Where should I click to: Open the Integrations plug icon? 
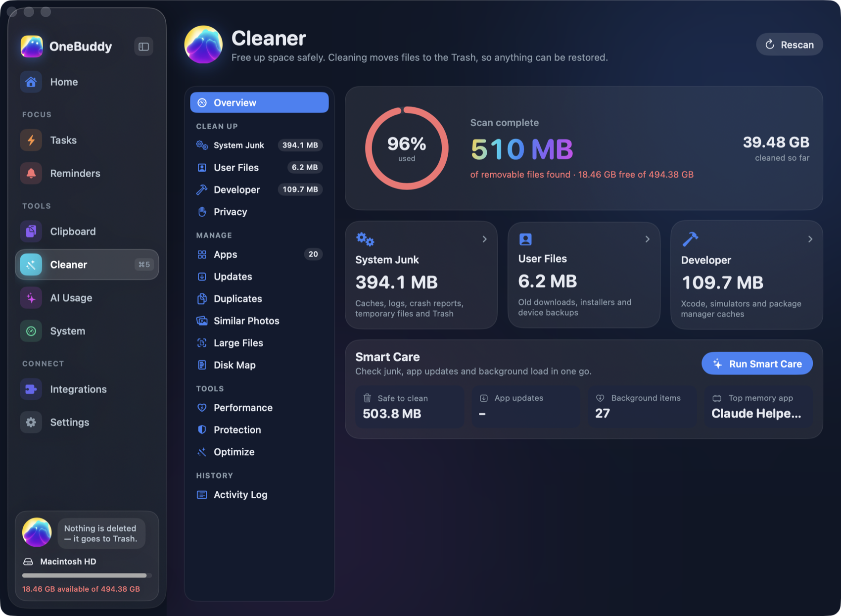pyautogui.click(x=31, y=389)
